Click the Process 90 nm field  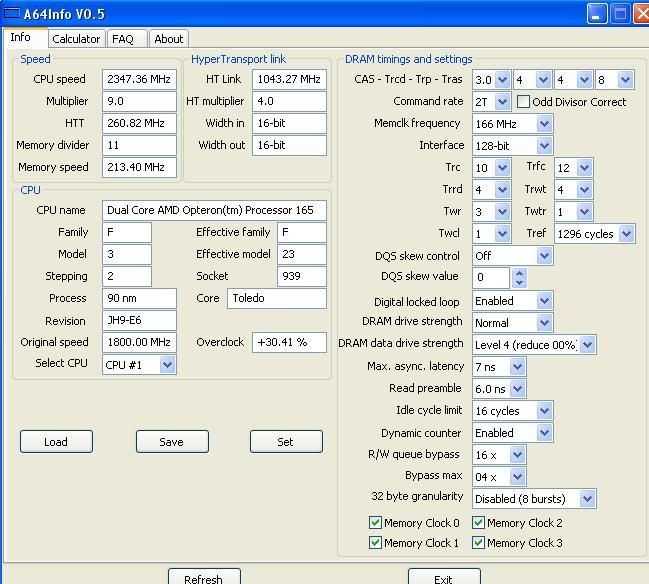click(139, 298)
